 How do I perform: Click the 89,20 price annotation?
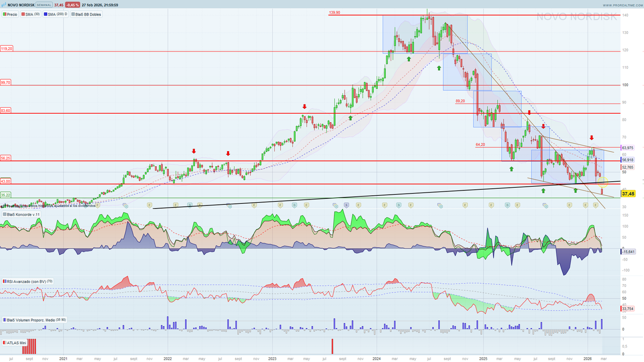pyautogui.click(x=460, y=101)
